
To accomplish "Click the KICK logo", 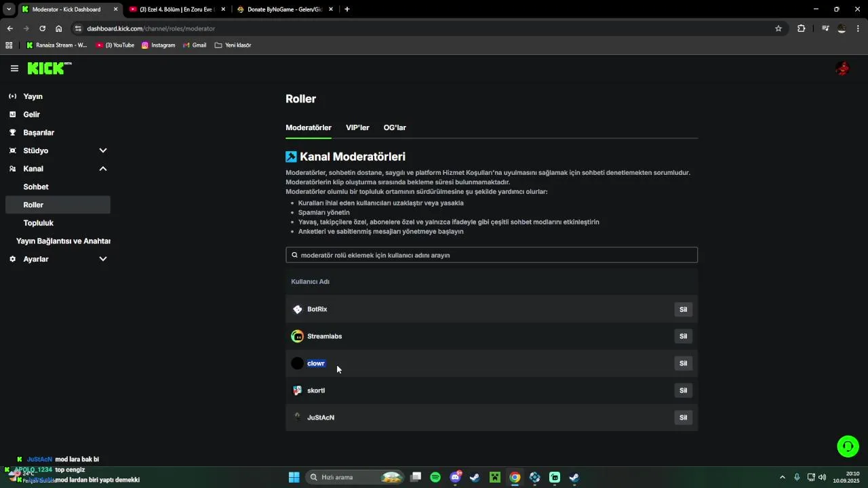I will point(49,68).
